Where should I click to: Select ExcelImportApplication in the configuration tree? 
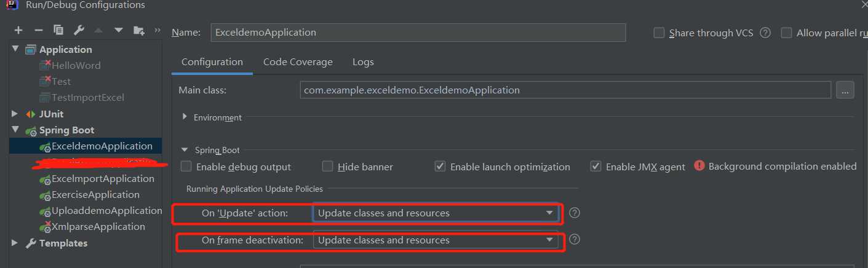point(103,179)
